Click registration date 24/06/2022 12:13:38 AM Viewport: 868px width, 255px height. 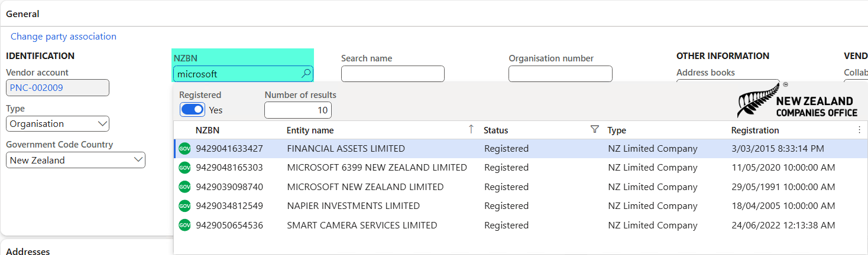[783, 225]
